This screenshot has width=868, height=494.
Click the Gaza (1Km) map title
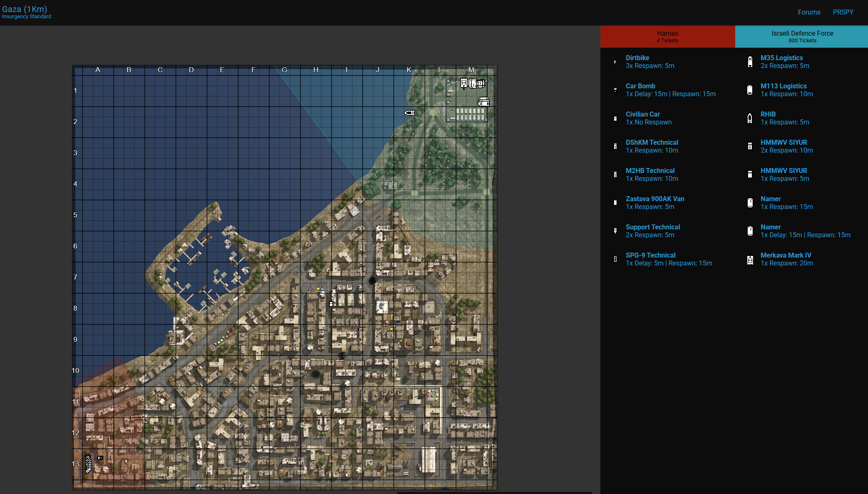coord(24,9)
